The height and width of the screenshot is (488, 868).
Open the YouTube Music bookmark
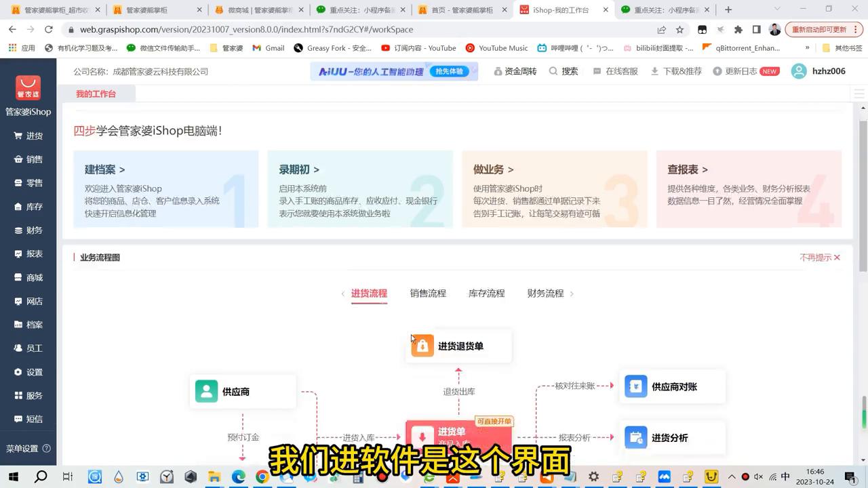coord(496,48)
